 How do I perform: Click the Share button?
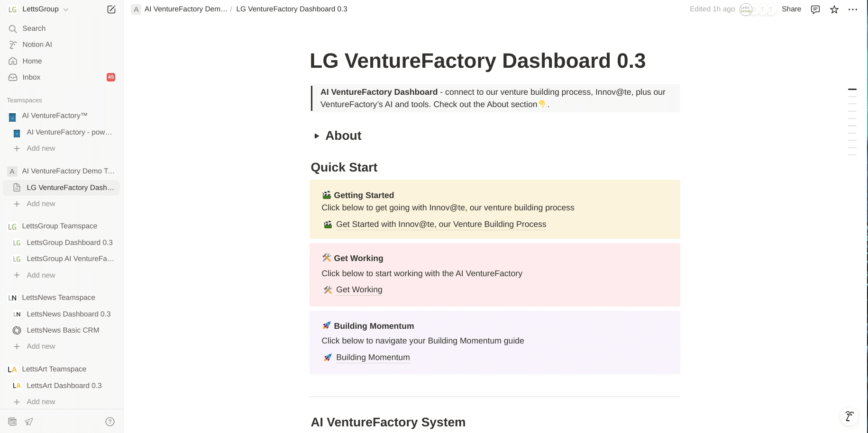coord(791,9)
